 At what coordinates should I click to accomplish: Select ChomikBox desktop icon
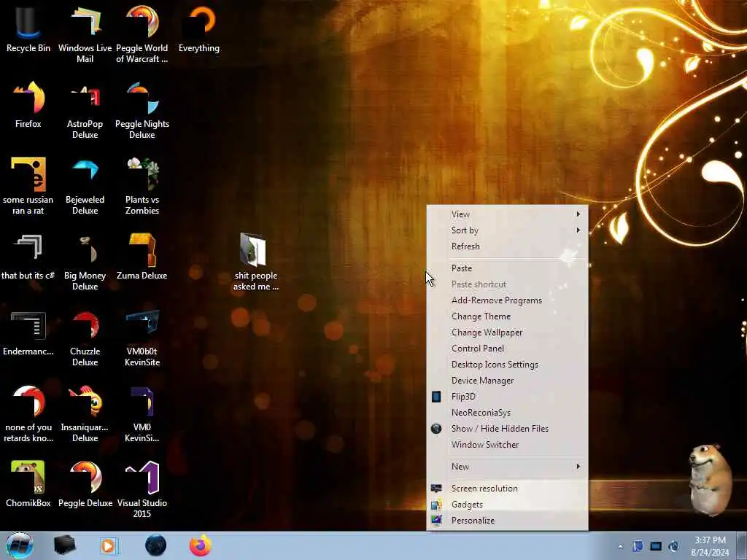[28, 484]
